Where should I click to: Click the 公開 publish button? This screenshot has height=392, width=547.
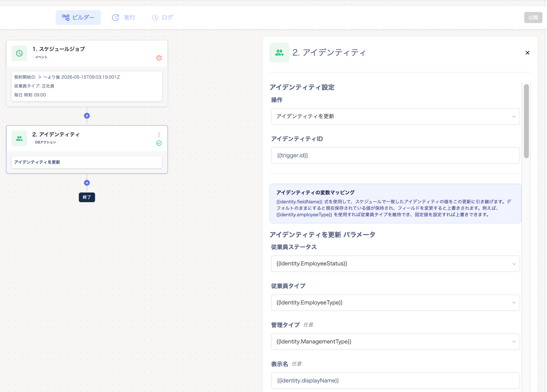[x=533, y=18]
